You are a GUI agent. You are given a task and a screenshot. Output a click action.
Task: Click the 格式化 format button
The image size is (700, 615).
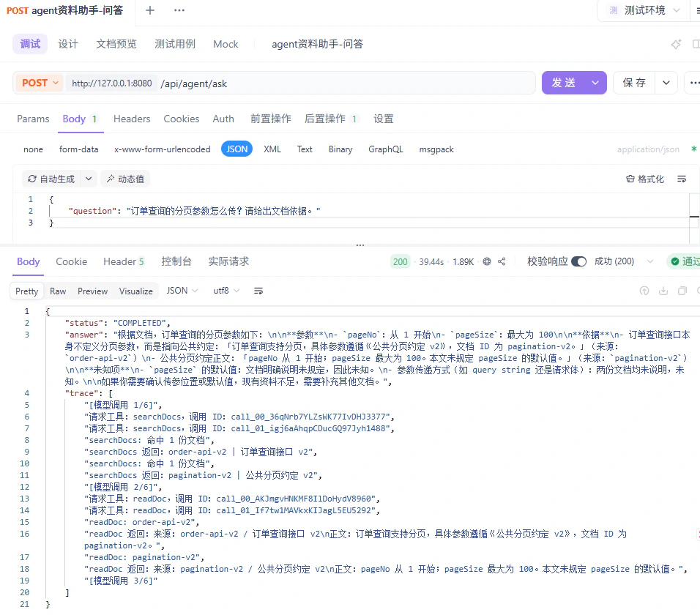644,179
